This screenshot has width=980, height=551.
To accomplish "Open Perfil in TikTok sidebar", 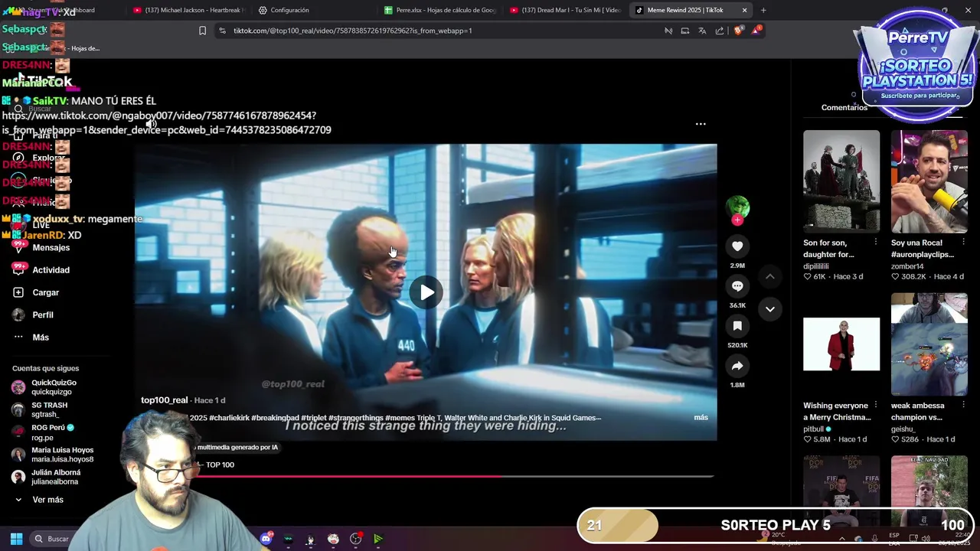I will (x=43, y=315).
